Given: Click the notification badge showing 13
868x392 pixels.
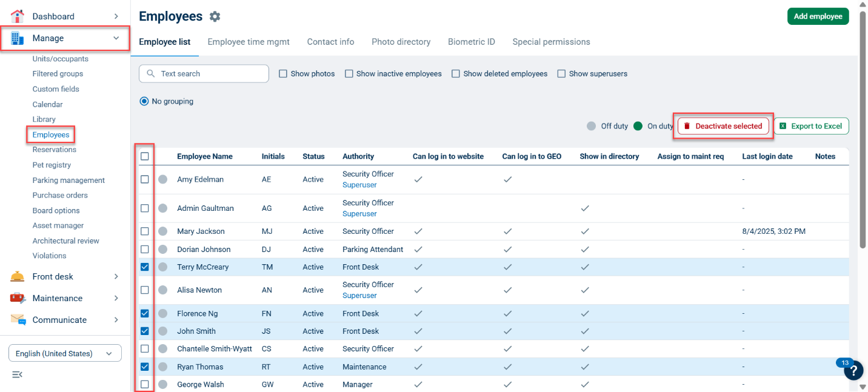Looking at the screenshot, I should [845, 363].
